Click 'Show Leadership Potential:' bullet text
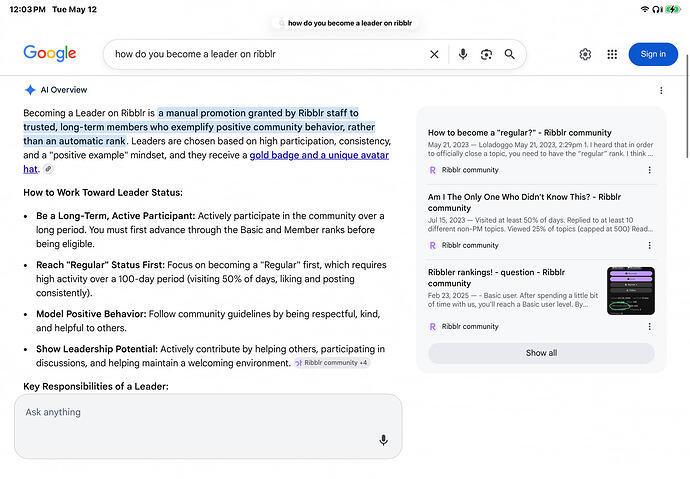Screen dimensions: 690x479 pyautogui.click(x=97, y=349)
